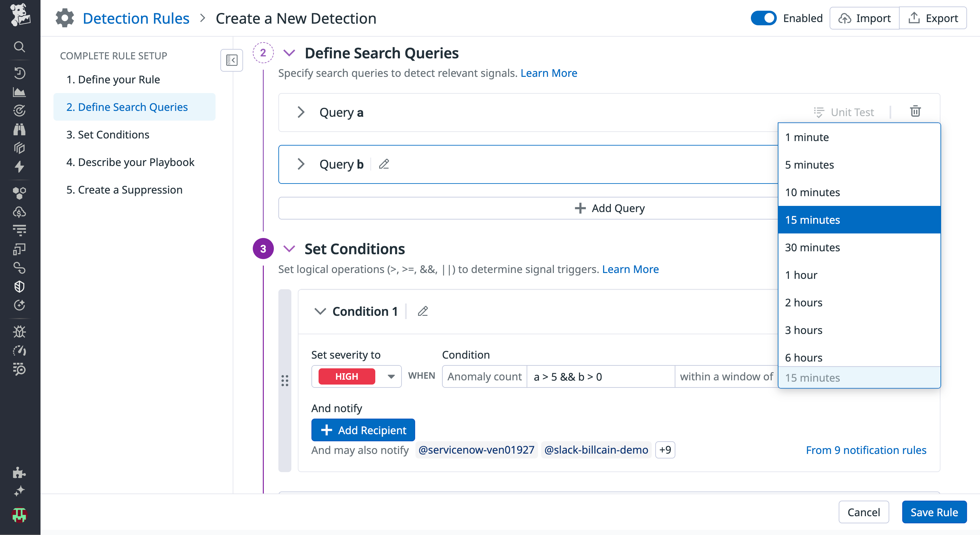Choose 30 minutes from the window dropdown
980x535 pixels.
pos(812,247)
